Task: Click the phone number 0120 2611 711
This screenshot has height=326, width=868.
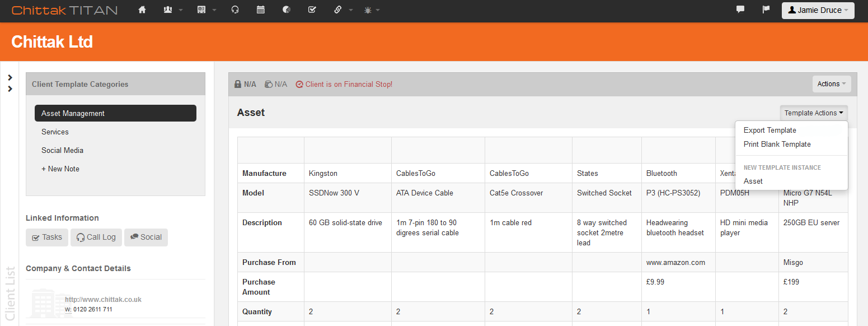Action: [92, 309]
